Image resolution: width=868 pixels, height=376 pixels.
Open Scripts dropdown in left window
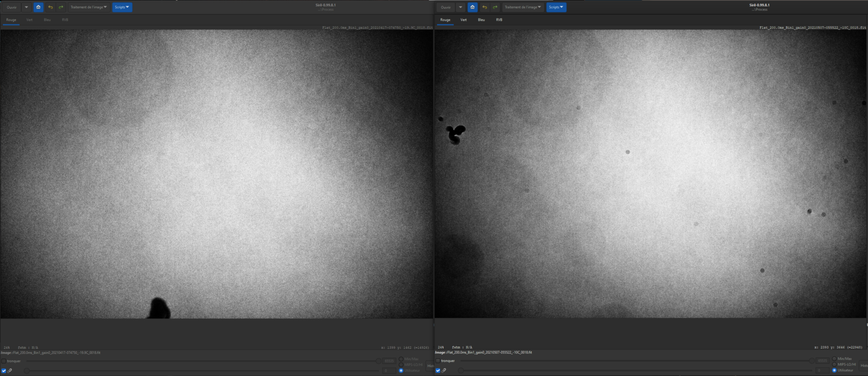pyautogui.click(x=122, y=8)
